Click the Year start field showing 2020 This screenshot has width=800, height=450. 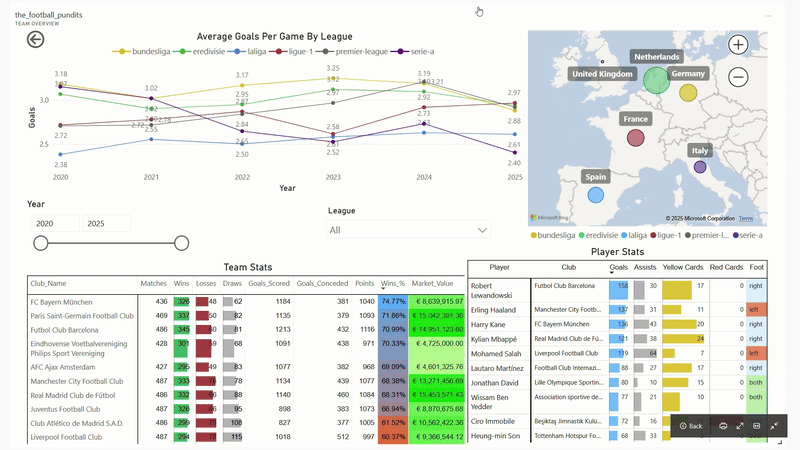(x=54, y=224)
